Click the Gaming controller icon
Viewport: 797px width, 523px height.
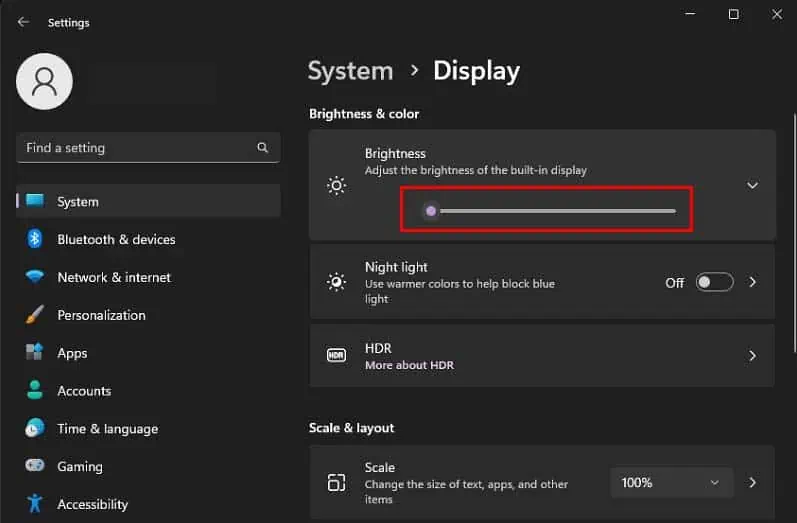pos(35,466)
